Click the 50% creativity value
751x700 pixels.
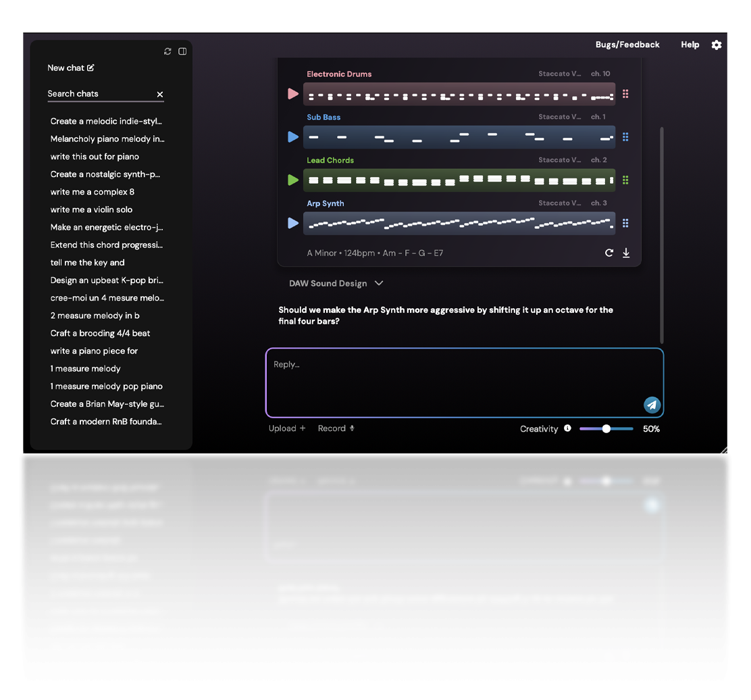pos(651,429)
